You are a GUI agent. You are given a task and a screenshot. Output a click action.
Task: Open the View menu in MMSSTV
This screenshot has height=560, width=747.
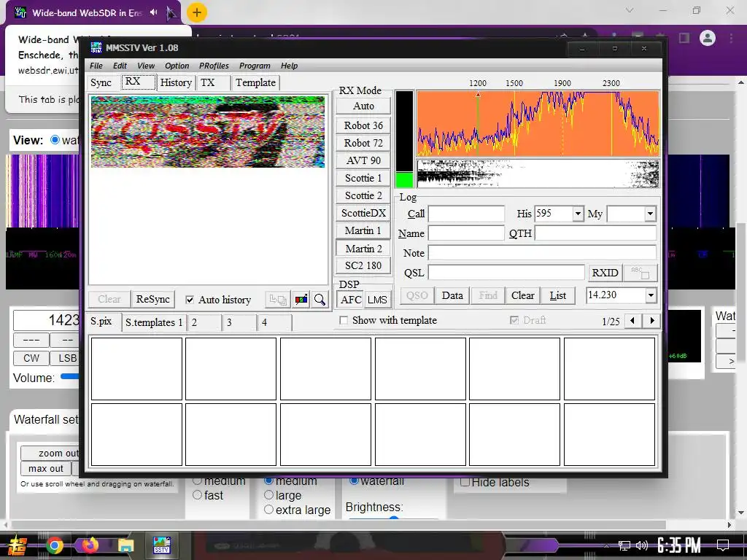pos(146,66)
